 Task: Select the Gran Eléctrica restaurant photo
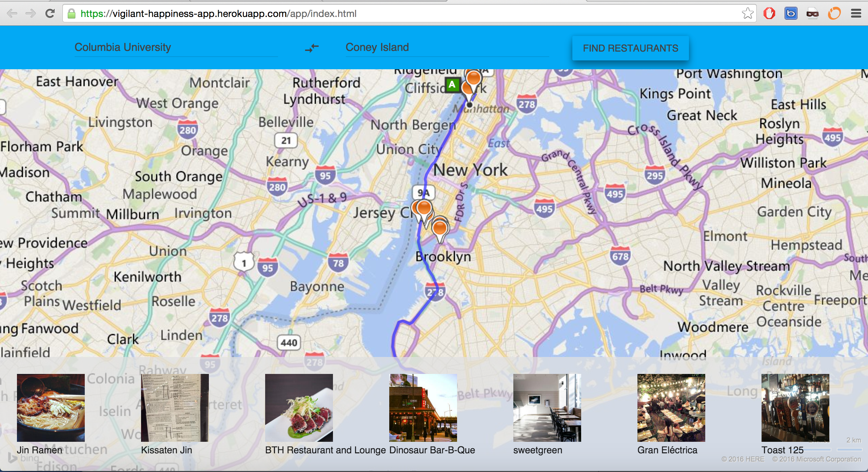pyautogui.click(x=671, y=408)
